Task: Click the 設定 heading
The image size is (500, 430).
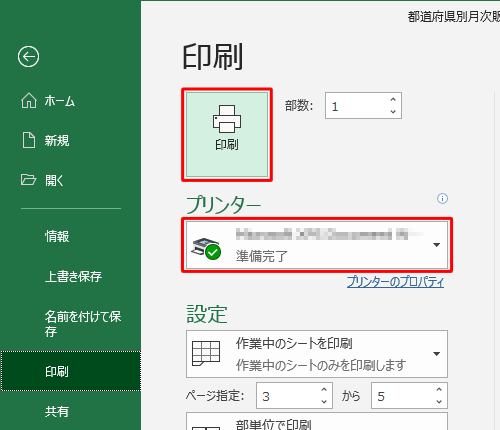Action: click(x=207, y=314)
